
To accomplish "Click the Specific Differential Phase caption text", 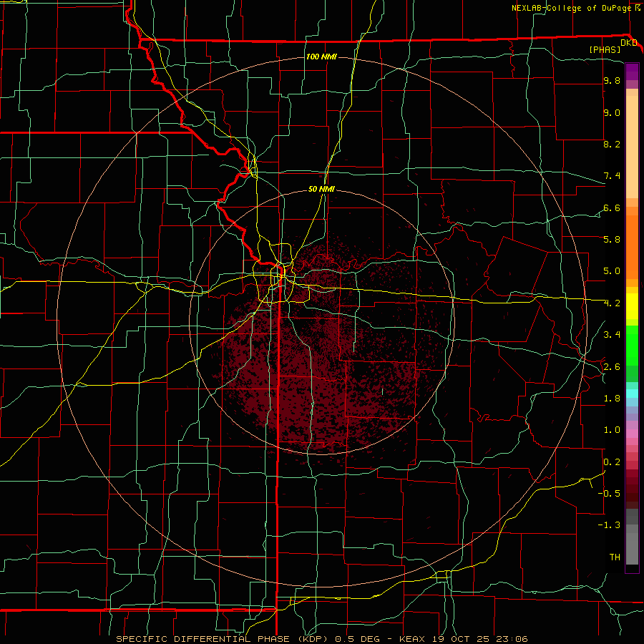I will [x=322, y=639].
